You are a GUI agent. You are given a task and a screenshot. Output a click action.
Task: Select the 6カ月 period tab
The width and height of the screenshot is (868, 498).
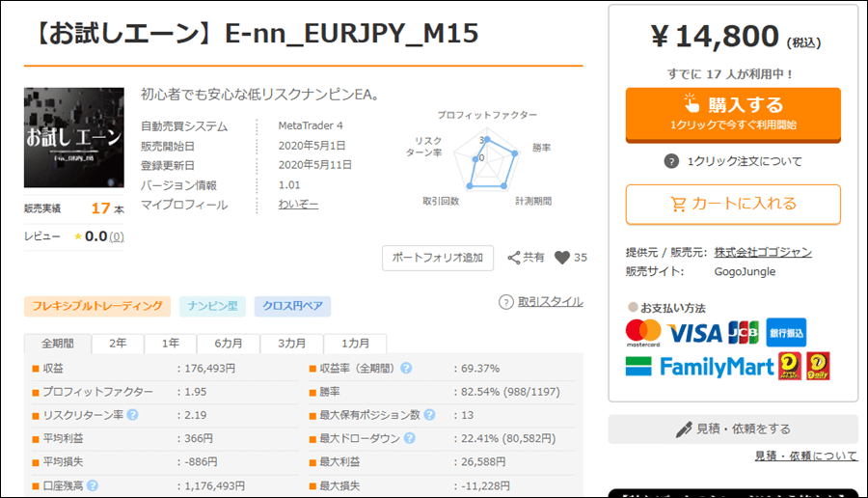[228, 344]
